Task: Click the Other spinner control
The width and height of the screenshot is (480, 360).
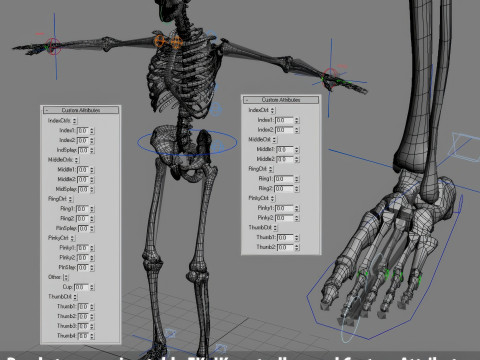Action: click(x=66, y=277)
